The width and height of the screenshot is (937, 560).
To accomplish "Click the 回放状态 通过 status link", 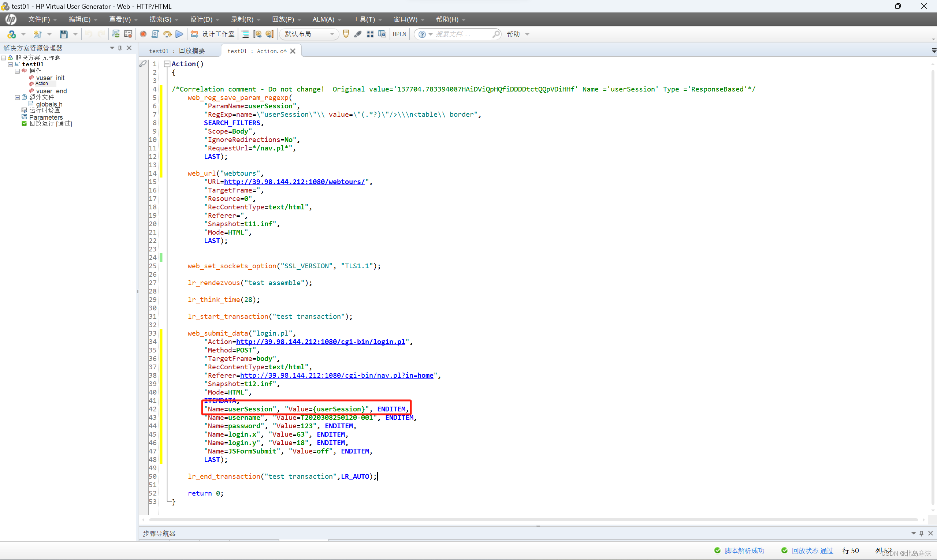I will click(x=812, y=550).
